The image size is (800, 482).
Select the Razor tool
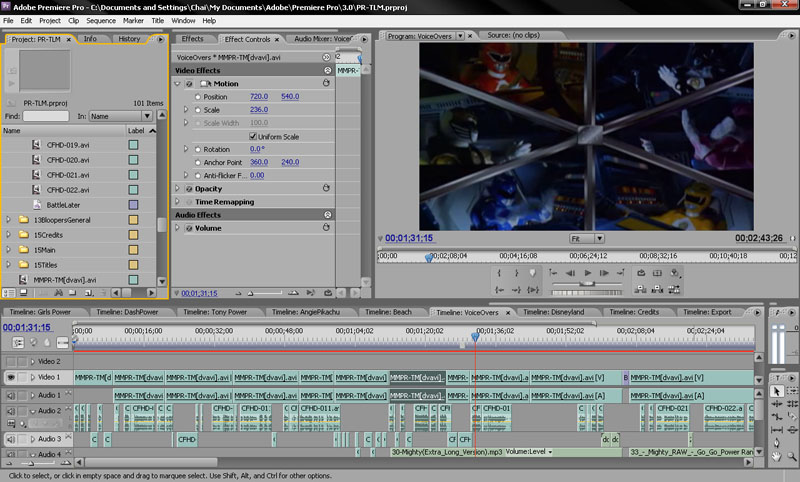pyautogui.click(x=791, y=417)
